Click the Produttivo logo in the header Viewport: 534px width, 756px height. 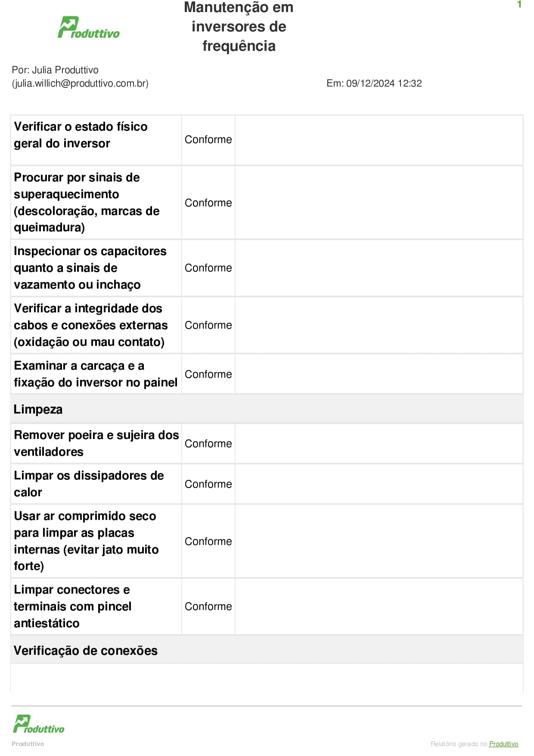point(88,28)
